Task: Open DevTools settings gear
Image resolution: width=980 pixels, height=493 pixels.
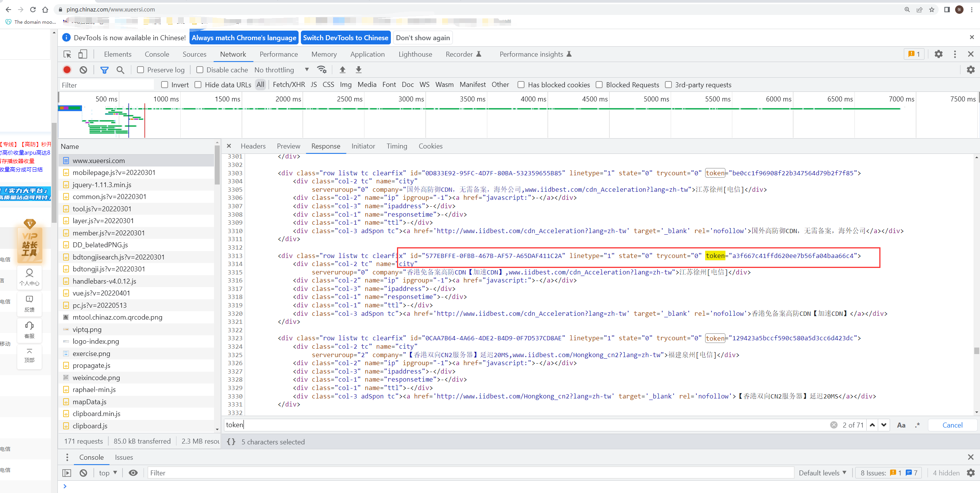Action: click(938, 54)
